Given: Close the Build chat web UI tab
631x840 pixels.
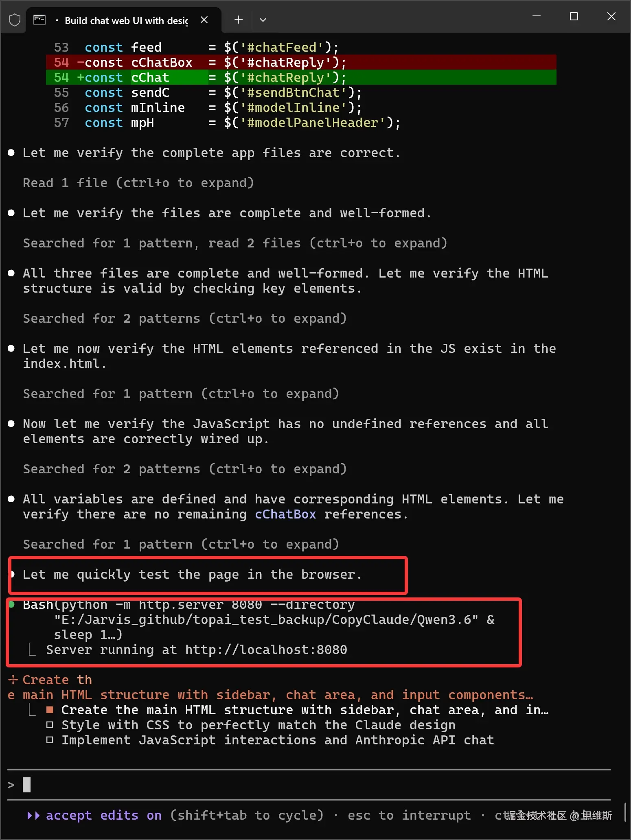Looking at the screenshot, I should [204, 20].
